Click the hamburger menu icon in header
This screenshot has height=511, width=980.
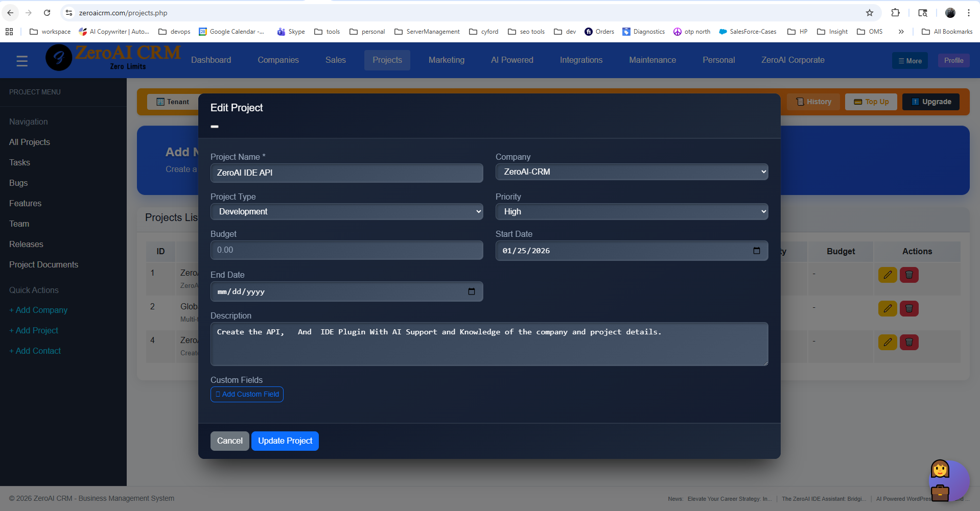tap(22, 61)
